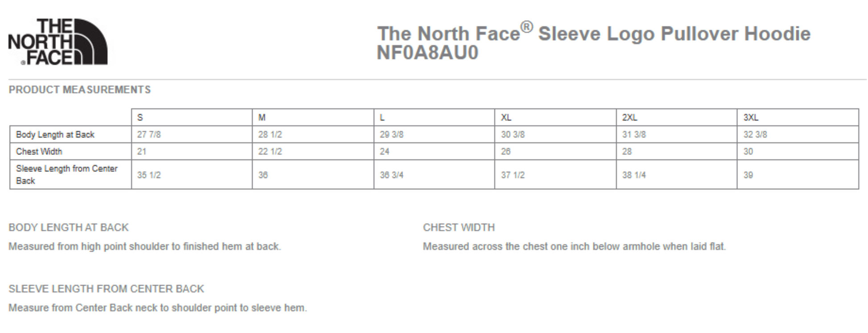Click the 38 1/4 sleeve length cell
Viewport: 868px width, 333px height.
coord(634,175)
